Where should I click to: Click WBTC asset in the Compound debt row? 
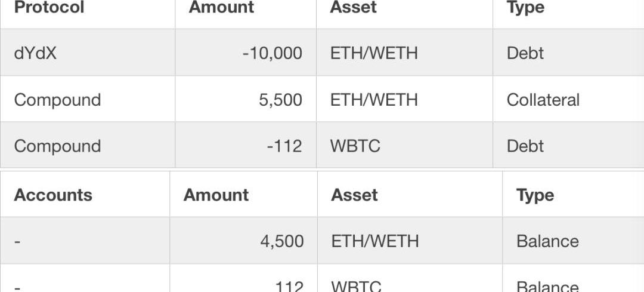click(355, 146)
